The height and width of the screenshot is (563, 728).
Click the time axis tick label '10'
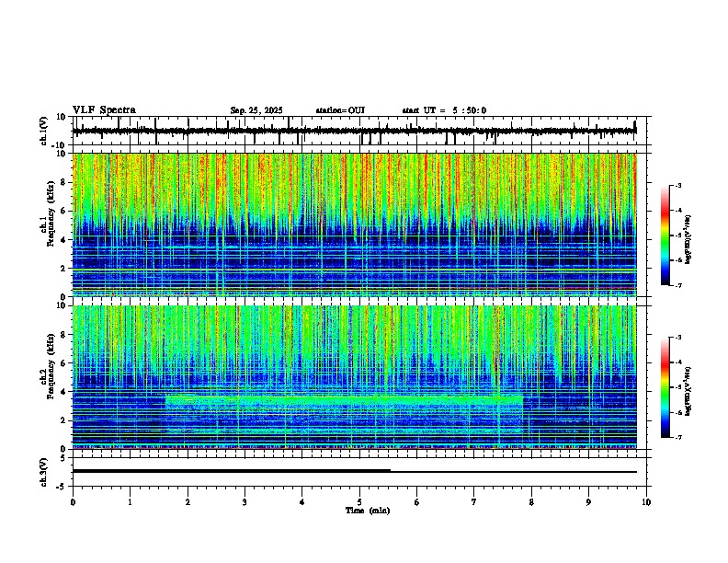click(646, 502)
